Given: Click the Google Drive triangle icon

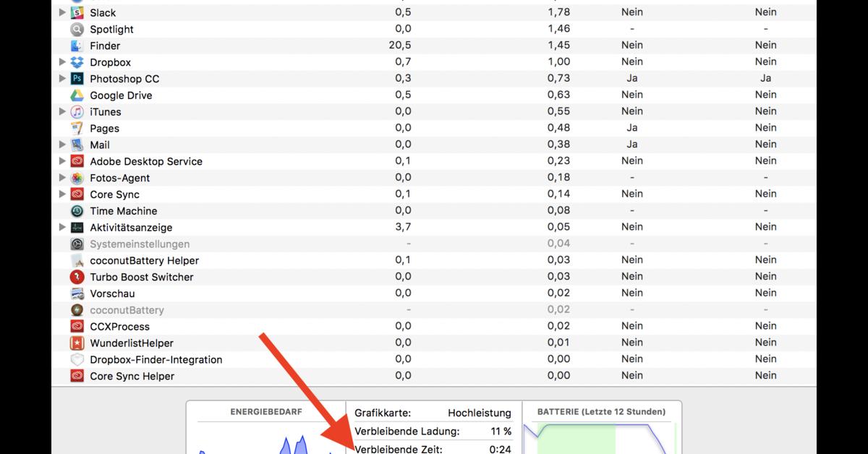Looking at the screenshot, I should (77, 95).
